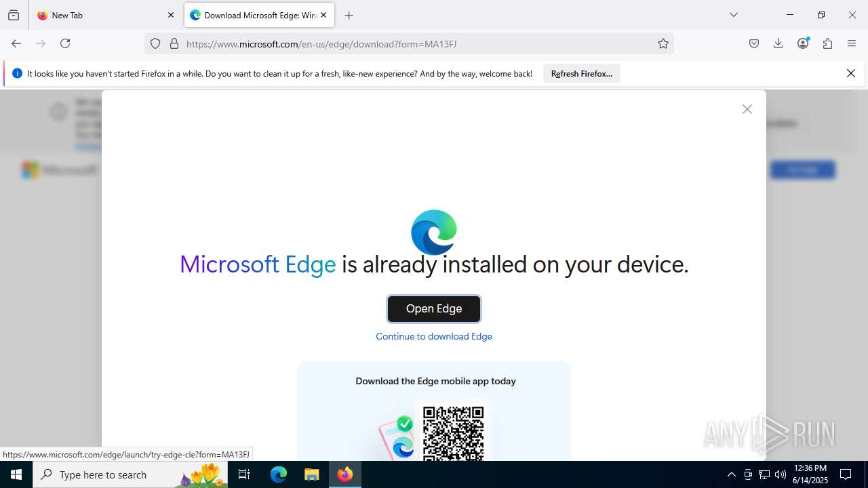Open the network status tray icon
868x488 pixels.
point(764,474)
